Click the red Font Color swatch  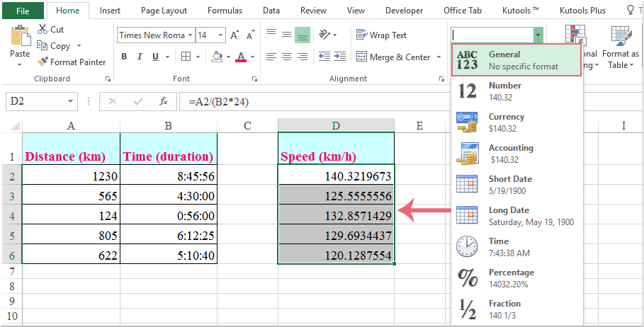point(241,57)
